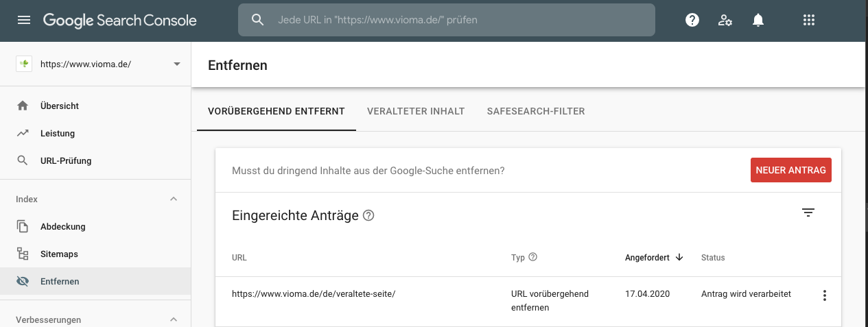868x327 pixels.
Task: Open the Google apps grid
Action: pyautogui.click(x=808, y=21)
